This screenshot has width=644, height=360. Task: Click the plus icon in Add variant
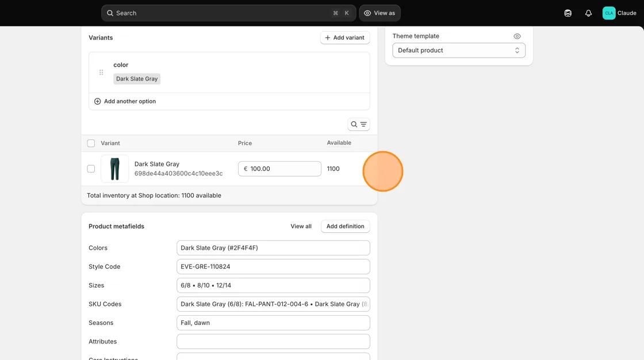328,37
